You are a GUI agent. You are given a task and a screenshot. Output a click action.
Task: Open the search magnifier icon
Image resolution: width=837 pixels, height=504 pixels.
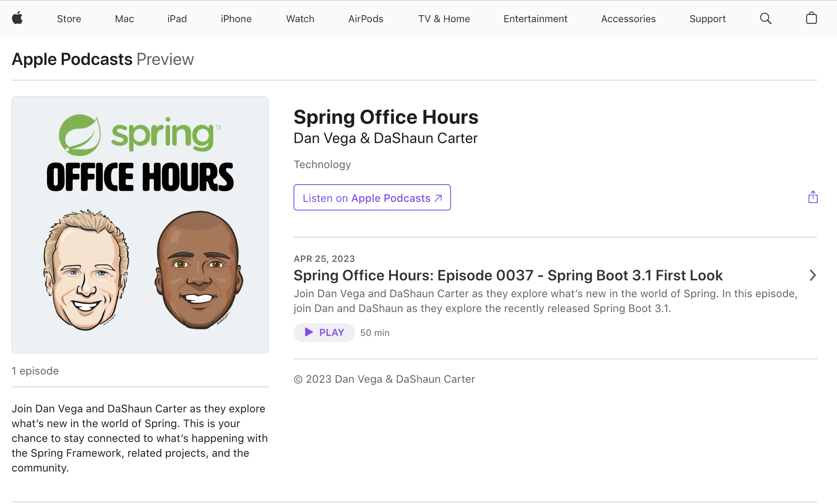pos(765,18)
